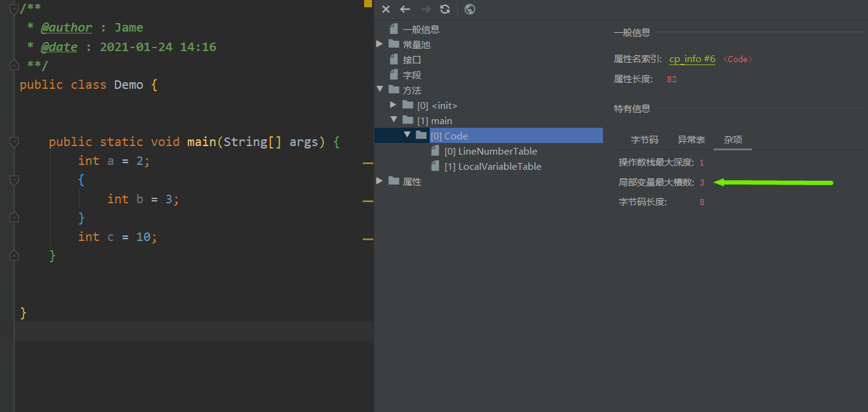Click the 常量池 folder icon

coord(393,44)
